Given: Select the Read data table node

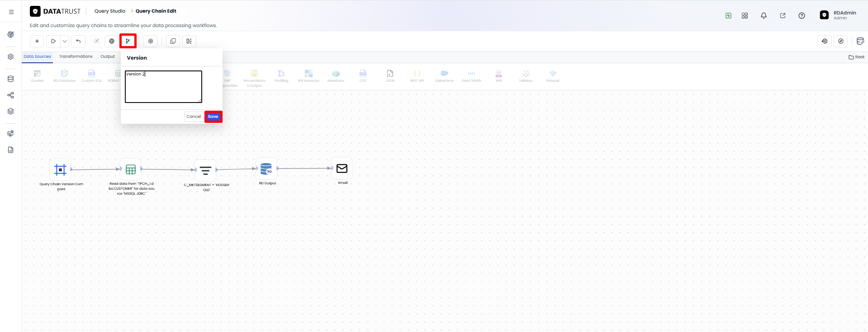Looking at the screenshot, I should [x=131, y=169].
